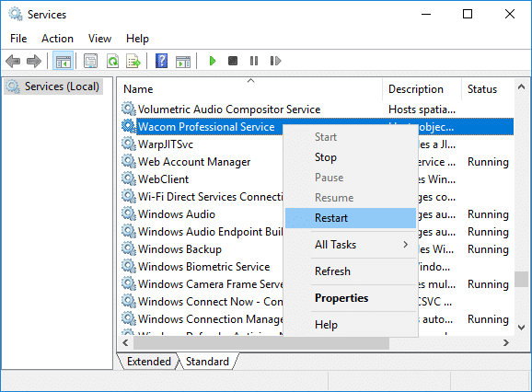Screen dimensions: 532x392
Task: Open the blue Help question mark icon
Action: (x=161, y=61)
